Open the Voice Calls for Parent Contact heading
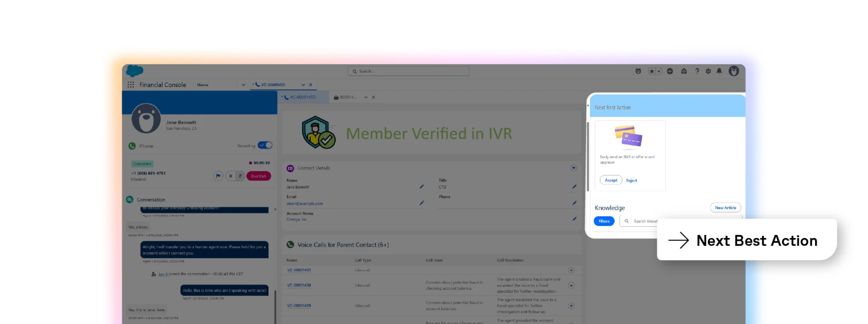Image resolution: width=868 pixels, height=324 pixels. pos(343,245)
